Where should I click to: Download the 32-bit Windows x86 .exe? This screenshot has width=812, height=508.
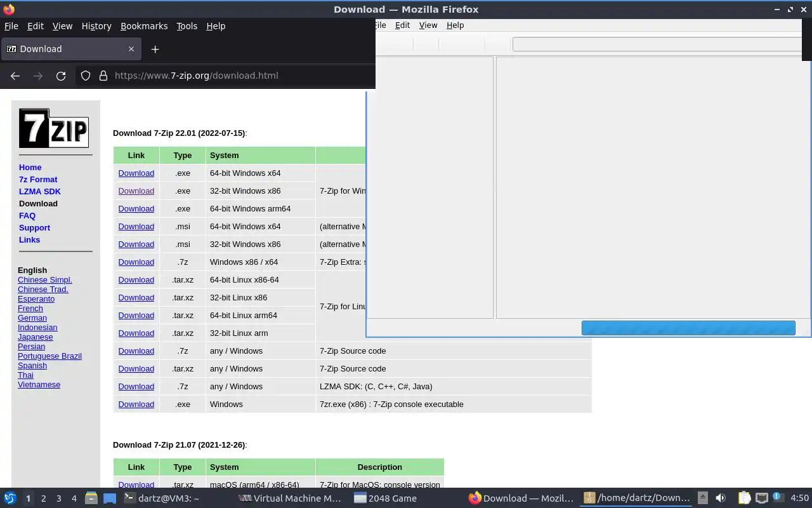(x=136, y=190)
